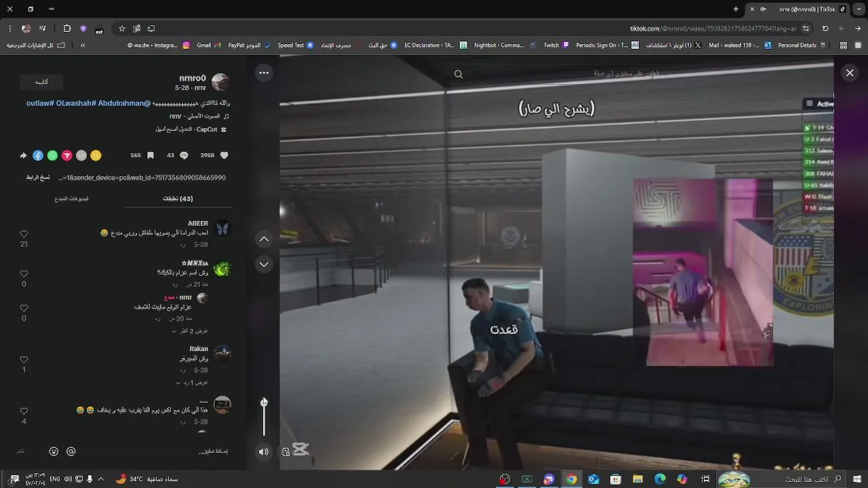Screen dimensions: 868x488
Task: Open Gmail bookmark
Action: pyautogui.click(x=208, y=45)
